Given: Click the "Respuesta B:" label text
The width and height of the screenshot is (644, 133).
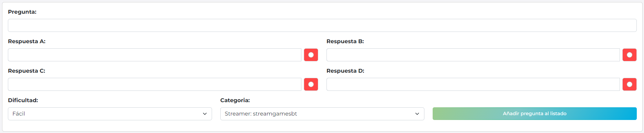Looking at the screenshot, I should coord(345,41).
